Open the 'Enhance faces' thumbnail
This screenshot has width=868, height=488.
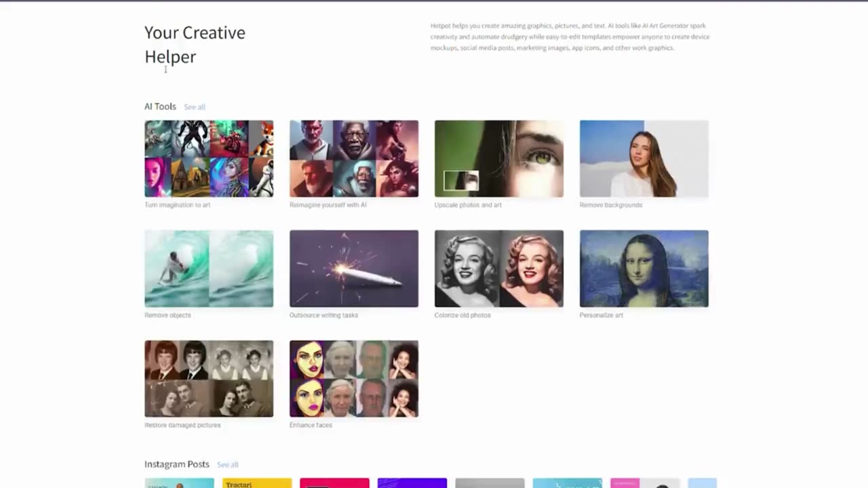pyautogui.click(x=354, y=379)
